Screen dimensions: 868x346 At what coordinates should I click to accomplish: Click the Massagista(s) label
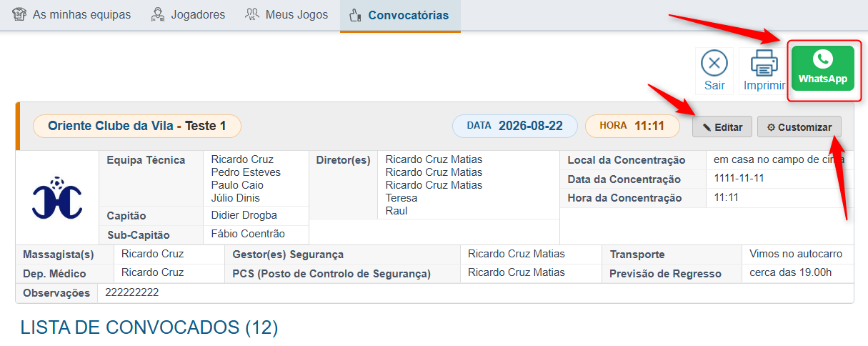pyautogui.click(x=59, y=254)
